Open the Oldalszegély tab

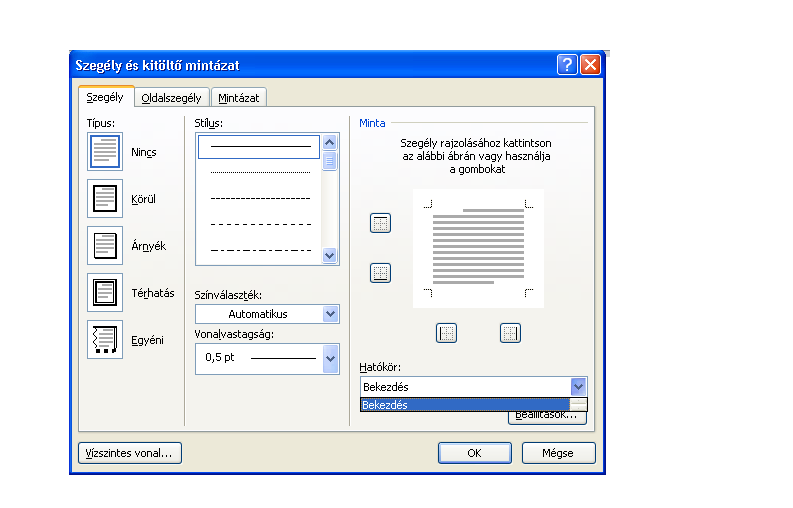[171, 98]
